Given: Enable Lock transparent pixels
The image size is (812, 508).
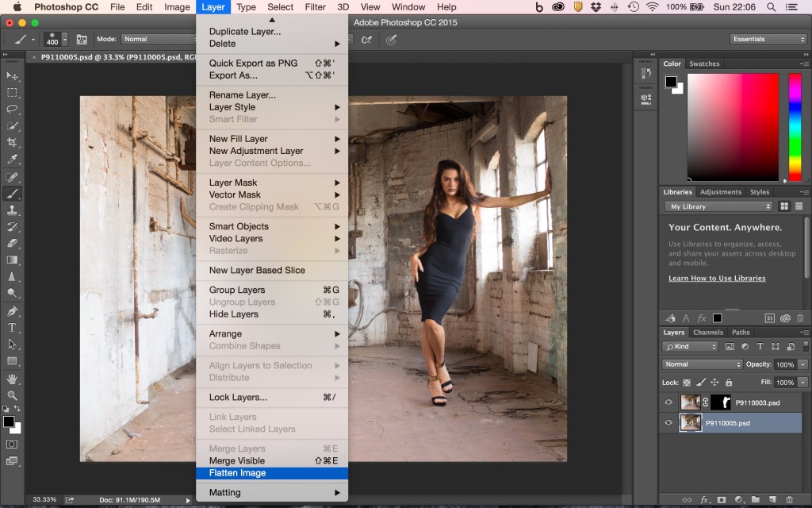Looking at the screenshot, I should (688, 383).
